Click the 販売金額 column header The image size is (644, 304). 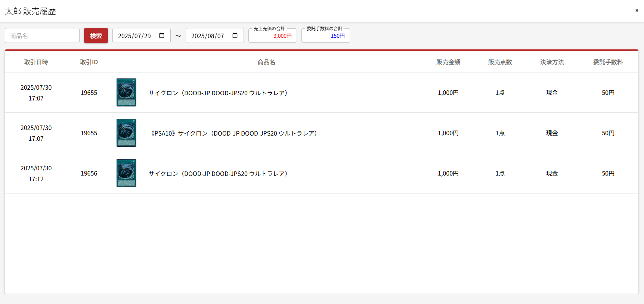pos(448,62)
